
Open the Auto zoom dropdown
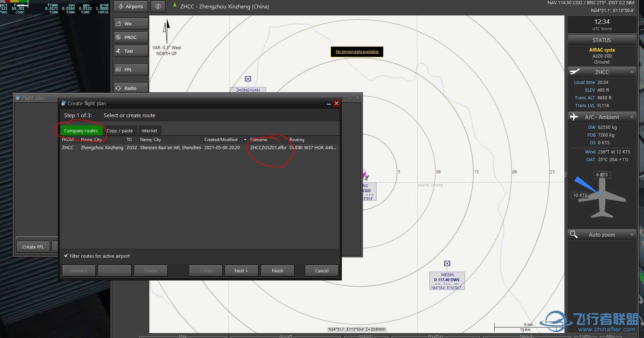(x=632, y=234)
